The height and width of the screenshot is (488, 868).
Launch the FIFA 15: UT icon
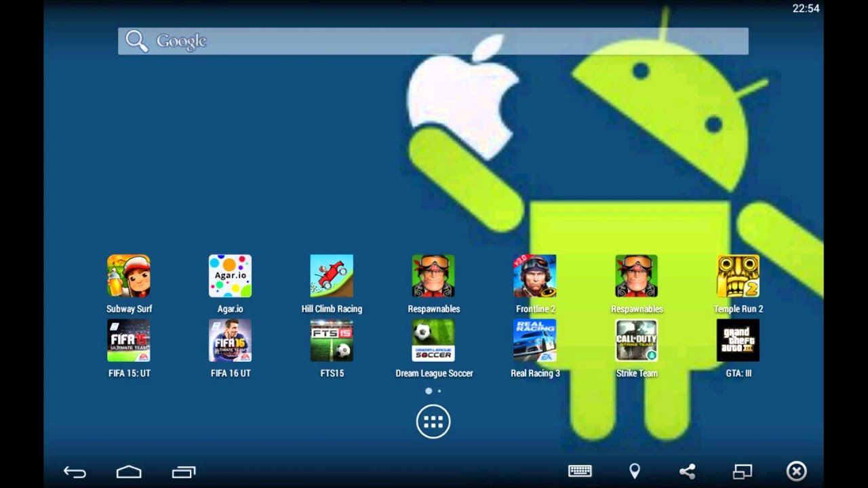pos(129,340)
